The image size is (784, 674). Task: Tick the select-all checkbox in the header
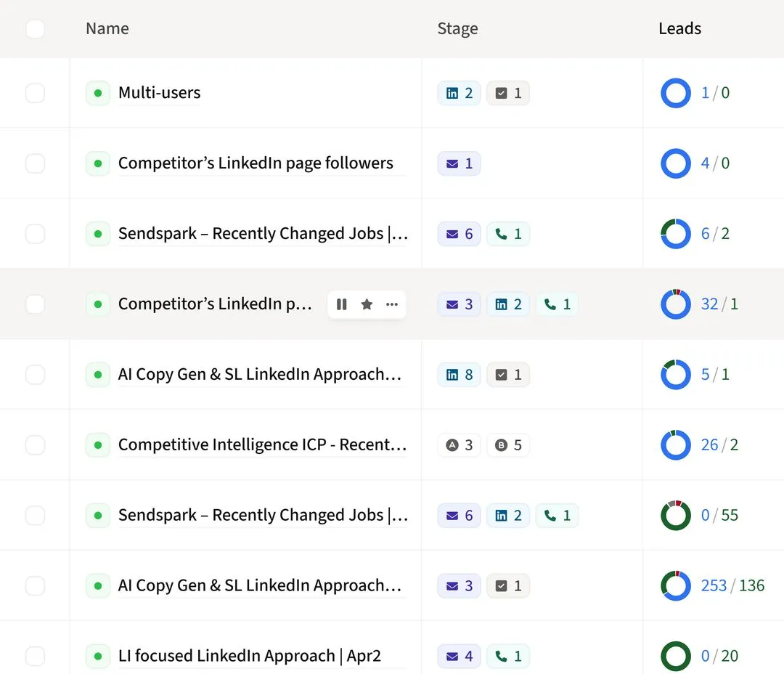(35, 28)
